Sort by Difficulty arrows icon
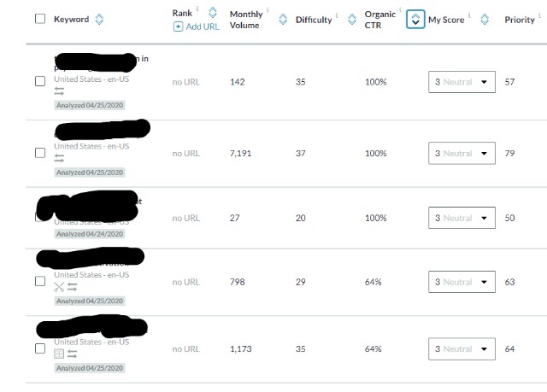The height and width of the screenshot is (392, 547). pyautogui.click(x=352, y=20)
